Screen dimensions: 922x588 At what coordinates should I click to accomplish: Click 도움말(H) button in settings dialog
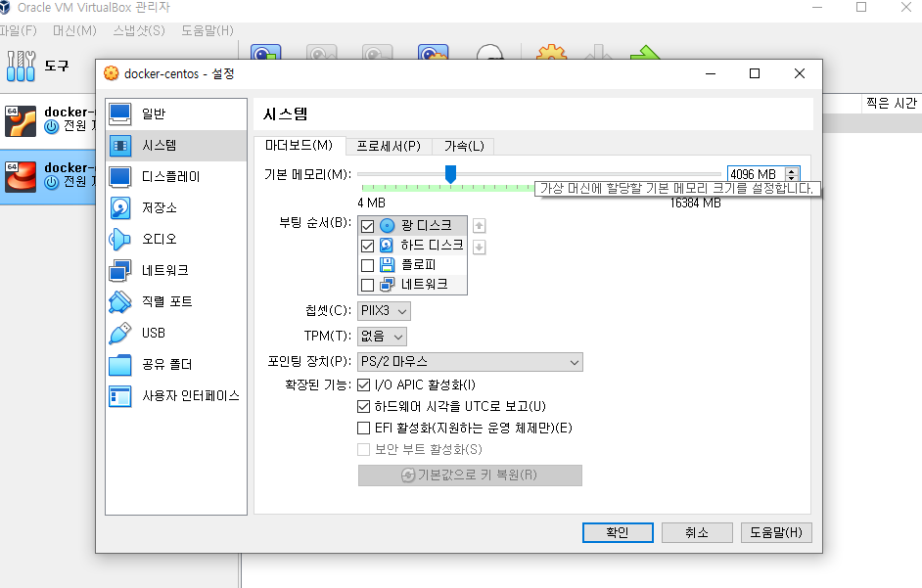(776, 533)
